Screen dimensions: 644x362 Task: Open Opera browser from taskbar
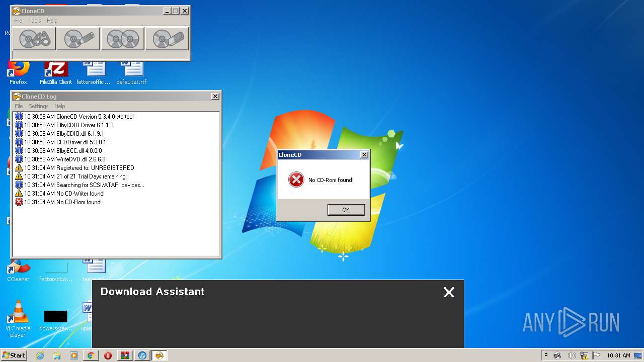click(x=108, y=355)
